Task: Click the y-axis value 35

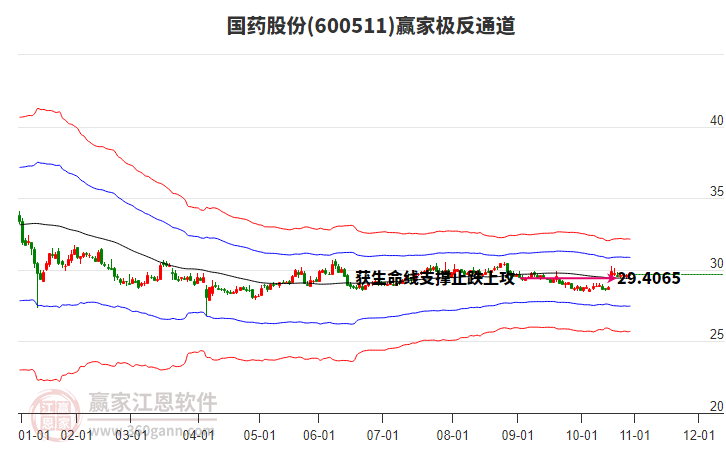Action: pyautogui.click(x=717, y=192)
